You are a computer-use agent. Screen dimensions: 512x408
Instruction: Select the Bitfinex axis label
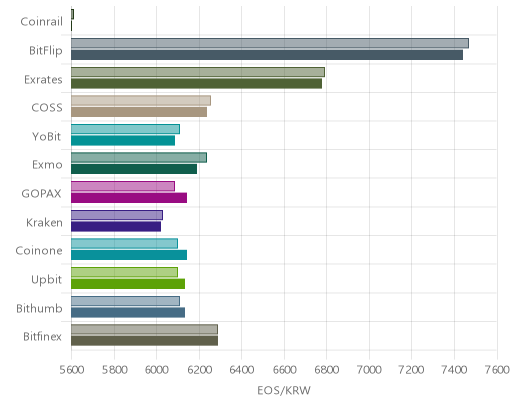point(42,337)
